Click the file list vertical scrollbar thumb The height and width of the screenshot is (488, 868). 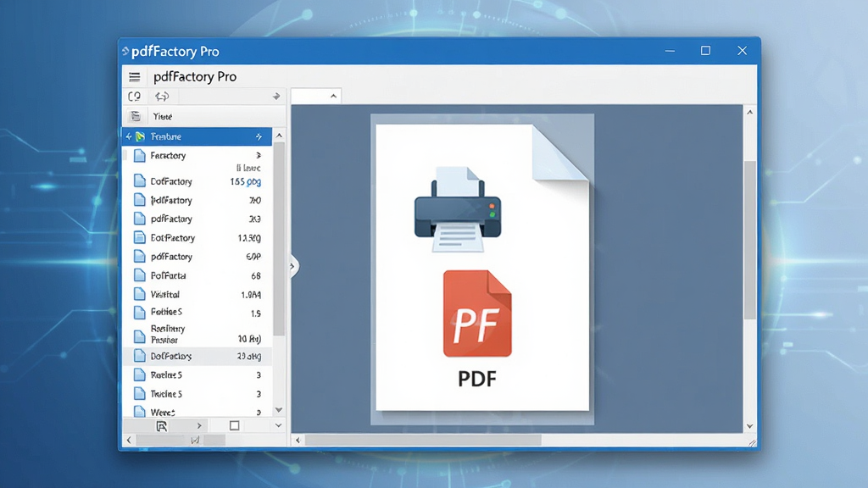click(279, 239)
